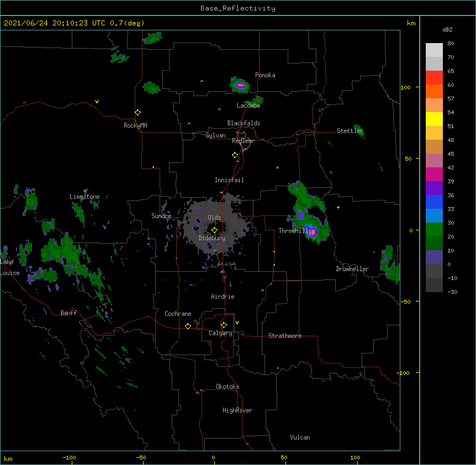Click the Sundre town label

(161, 216)
